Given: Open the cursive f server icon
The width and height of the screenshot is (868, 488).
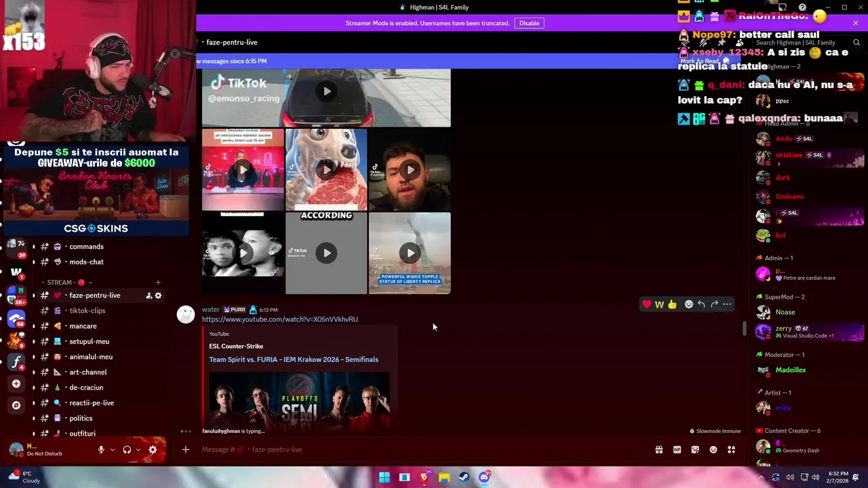Looking at the screenshot, I should (x=16, y=362).
